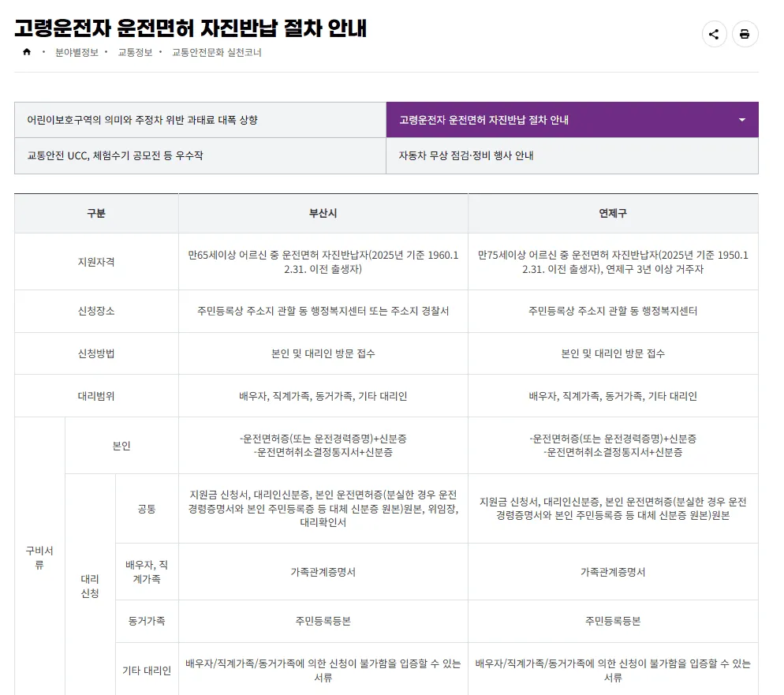Click 부산시 공통 cell with 위임장, 대리확인서
The width and height of the screenshot is (784, 695).
(x=323, y=509)
